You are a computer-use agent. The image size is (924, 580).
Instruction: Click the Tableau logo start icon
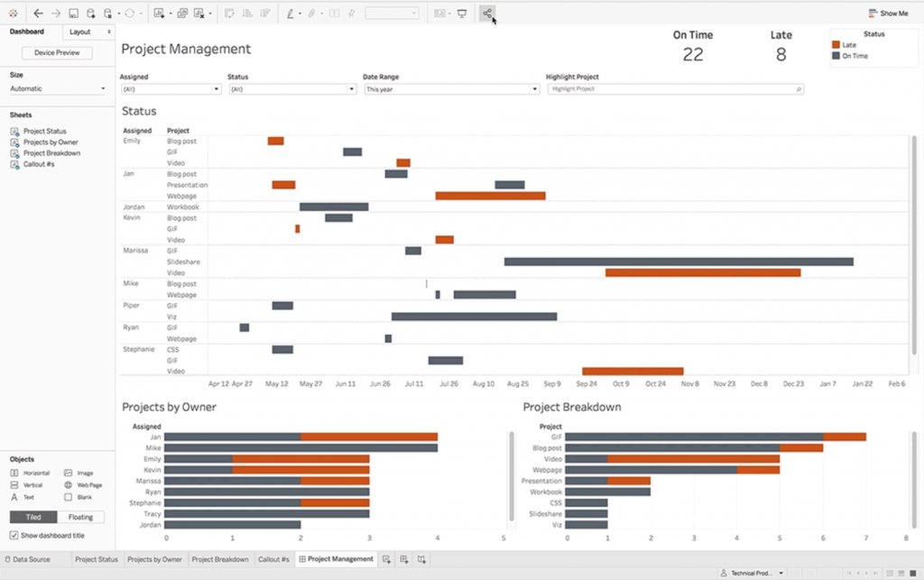pos(13,14)
